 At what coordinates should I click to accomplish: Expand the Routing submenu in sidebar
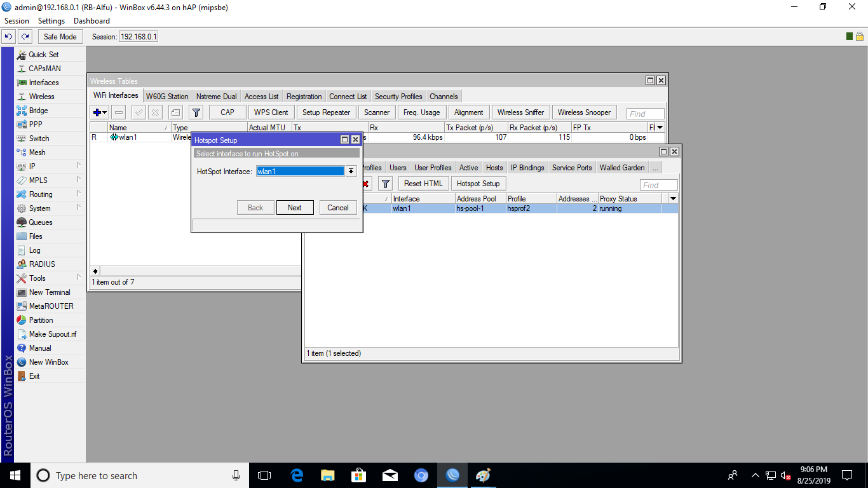[x=79, y=194]
